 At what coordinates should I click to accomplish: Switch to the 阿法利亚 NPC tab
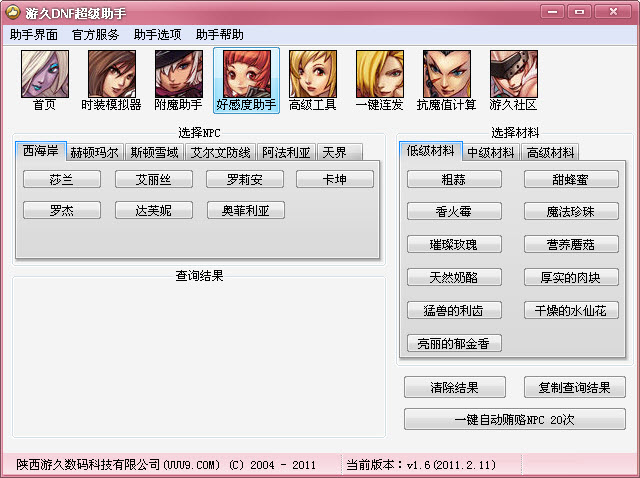286,152
